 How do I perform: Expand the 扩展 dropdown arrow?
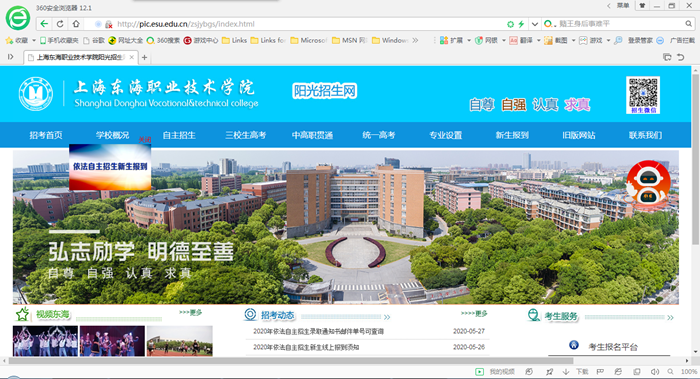coord(469,40)
